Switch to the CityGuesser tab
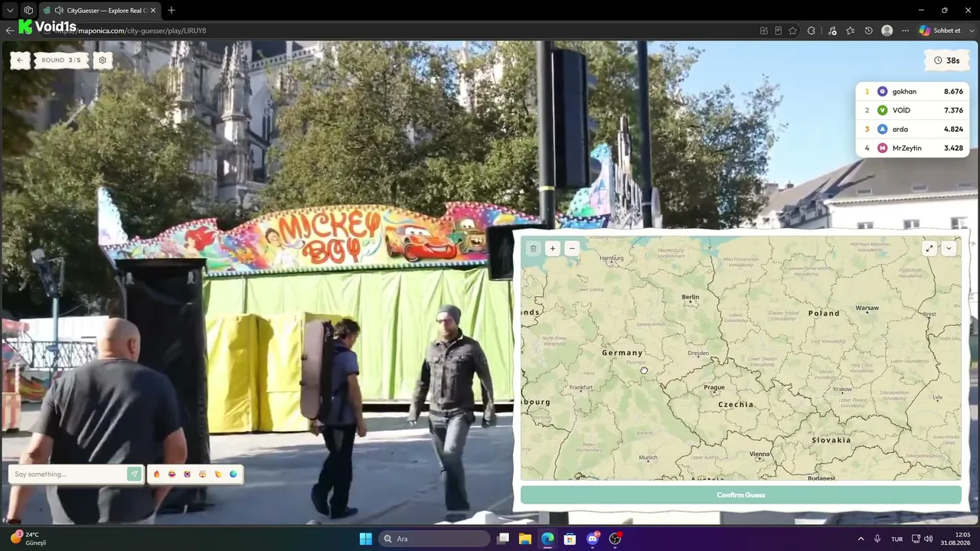Image resolution: width=980 pixels, height=551 pixels. 100,11
